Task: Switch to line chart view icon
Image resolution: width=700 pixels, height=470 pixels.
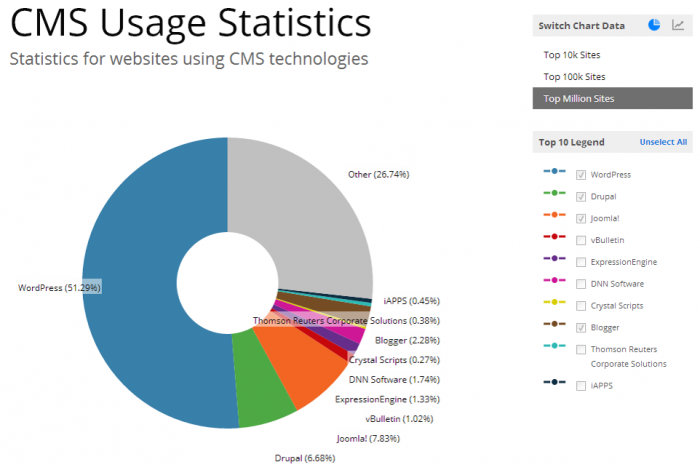Action: point(678,25)
